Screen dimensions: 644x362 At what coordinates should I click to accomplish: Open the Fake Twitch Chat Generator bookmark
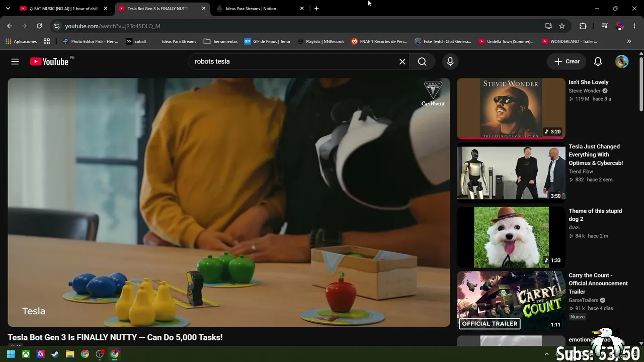(x=443, y=41)
